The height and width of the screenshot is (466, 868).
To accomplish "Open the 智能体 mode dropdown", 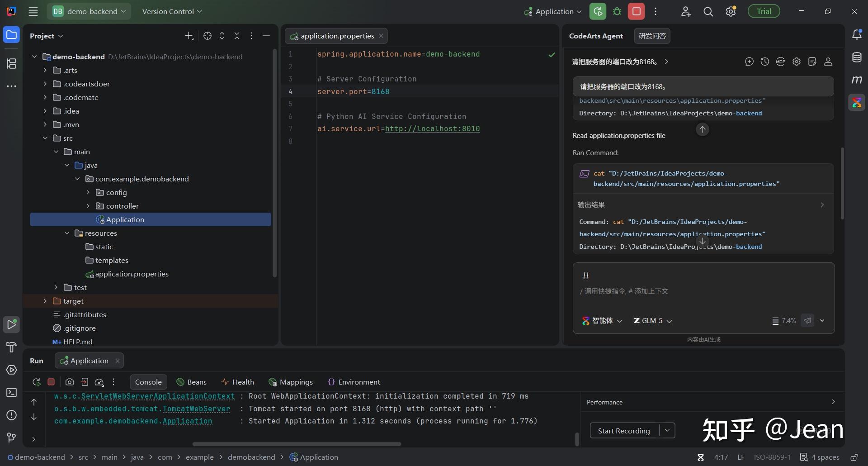I will click(602, 320).
